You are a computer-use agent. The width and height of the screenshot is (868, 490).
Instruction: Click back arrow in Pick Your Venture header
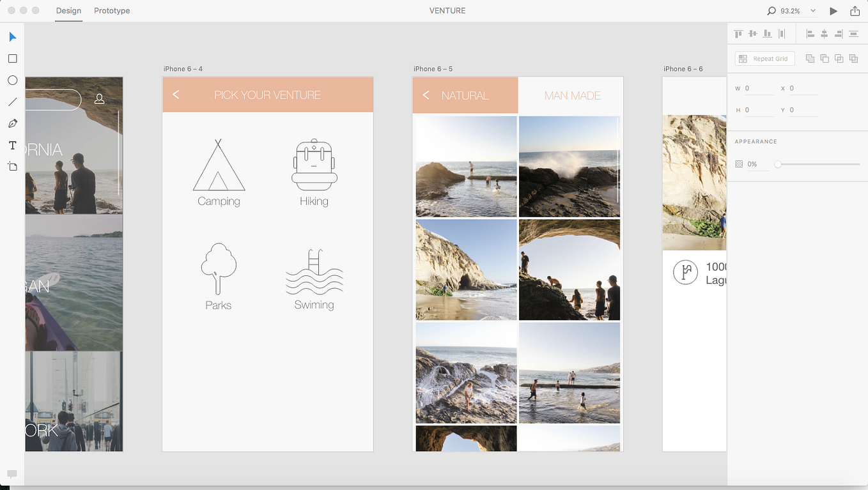tap(176, 95)
